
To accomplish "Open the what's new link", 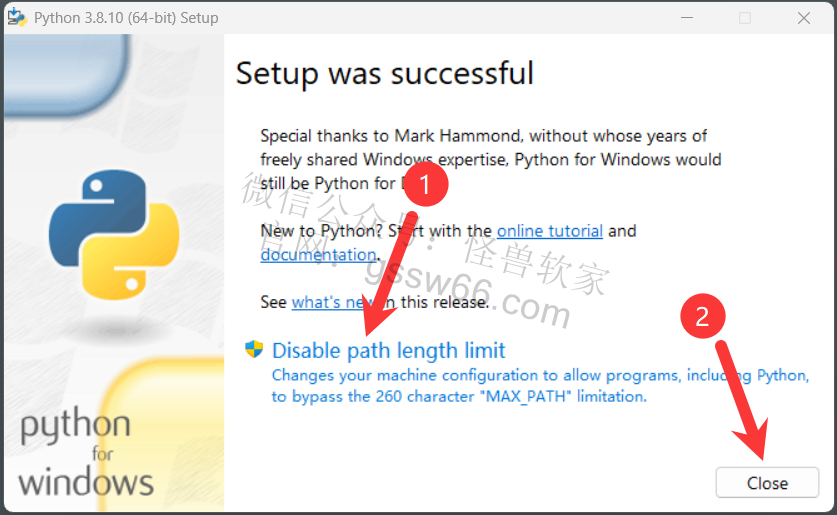I will click(x=331, y=302).
